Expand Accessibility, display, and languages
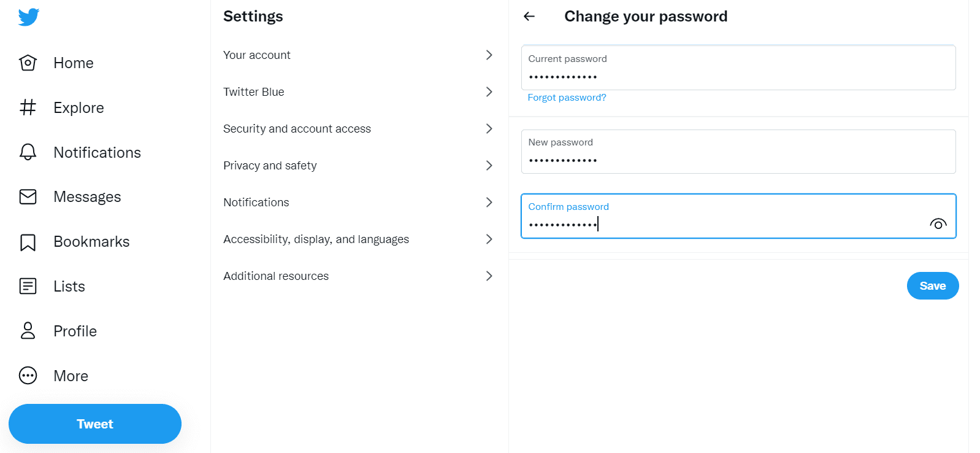Screen dimensions: 980x453 pyautogui.click(x=359, y=239)
